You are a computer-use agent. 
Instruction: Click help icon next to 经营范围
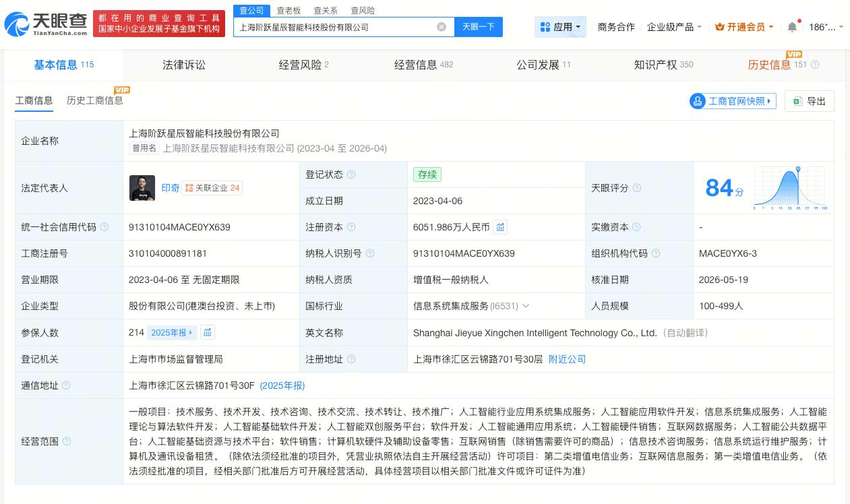click(66, 441)
